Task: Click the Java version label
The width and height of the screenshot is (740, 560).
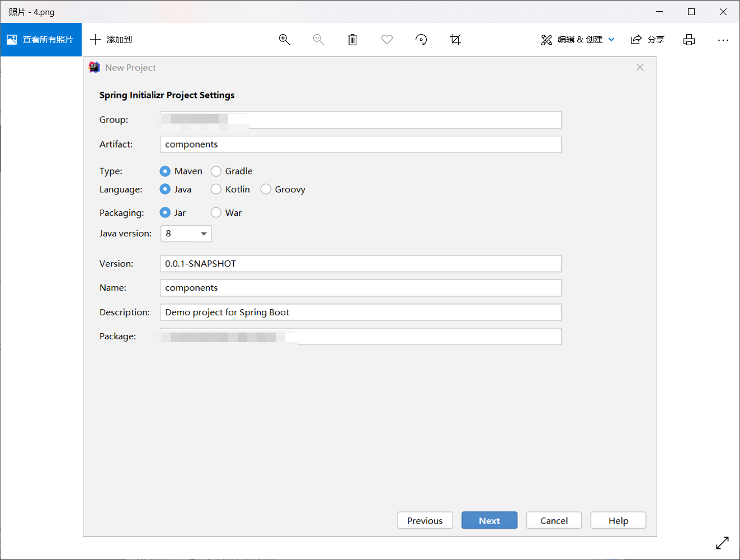Action: coord(125,234)
